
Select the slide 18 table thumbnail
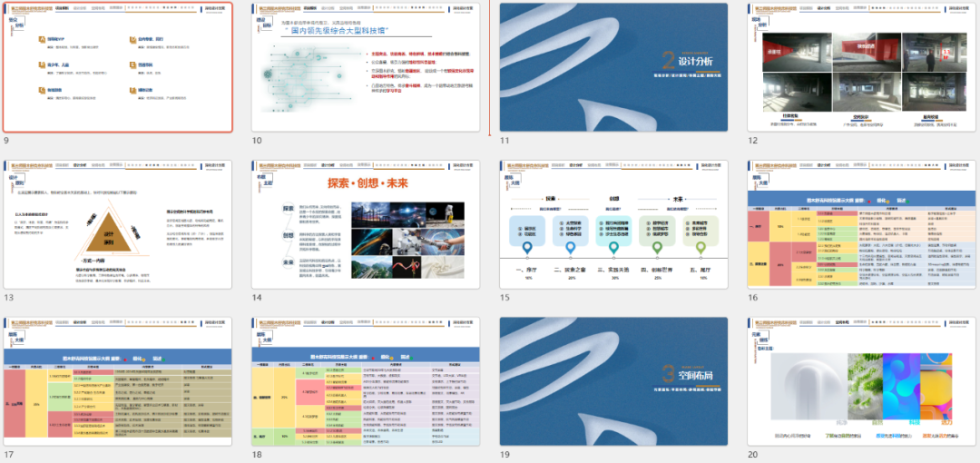pos(366,381)
